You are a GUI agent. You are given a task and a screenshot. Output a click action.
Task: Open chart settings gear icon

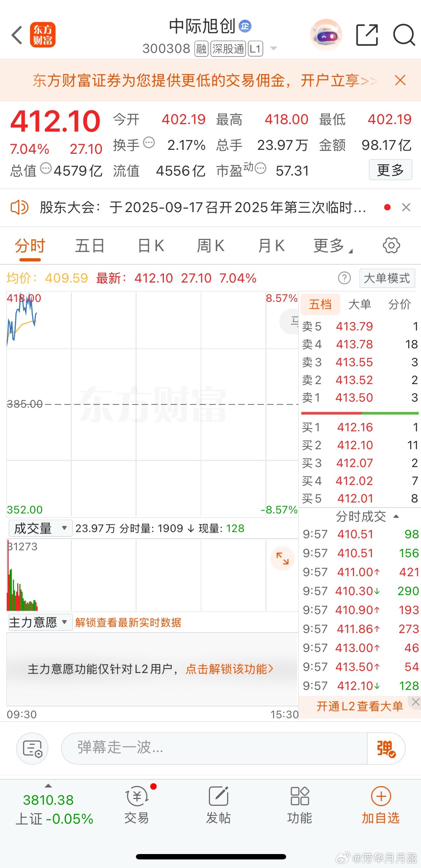click(x=391, y=246)
